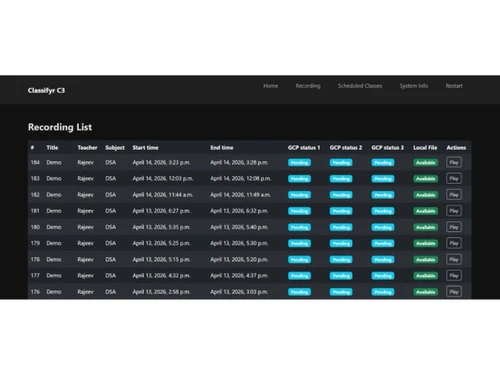Open Scheduled Classes in navbar

click(x=360, y=86)
